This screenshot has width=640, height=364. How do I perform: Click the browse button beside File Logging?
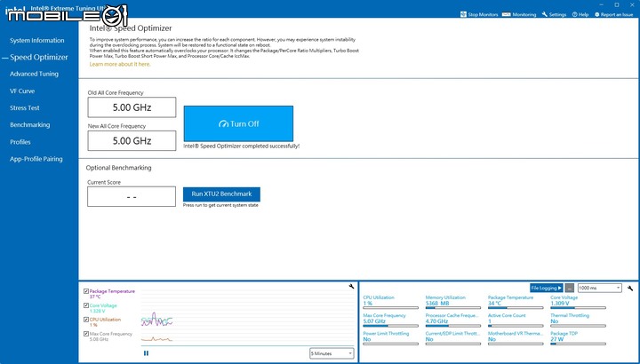coord(570,288)
